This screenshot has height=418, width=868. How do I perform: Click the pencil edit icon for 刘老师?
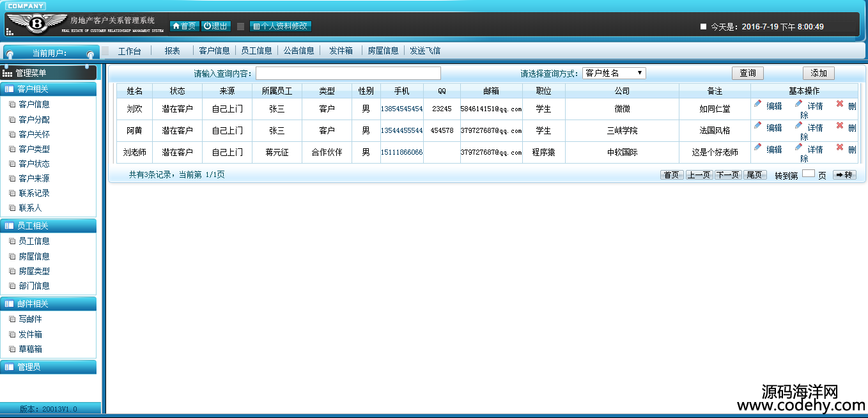(x=757, y=147)
